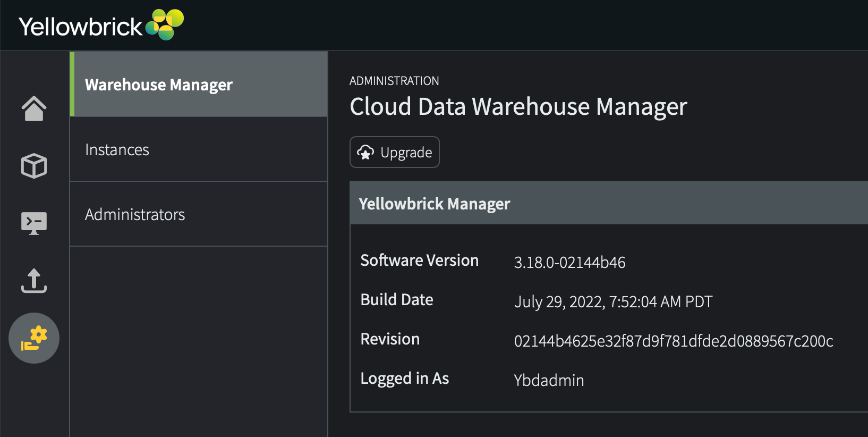Click the Software Version label
This screenshot has width=868, height=437.
(x=420, y=260)
